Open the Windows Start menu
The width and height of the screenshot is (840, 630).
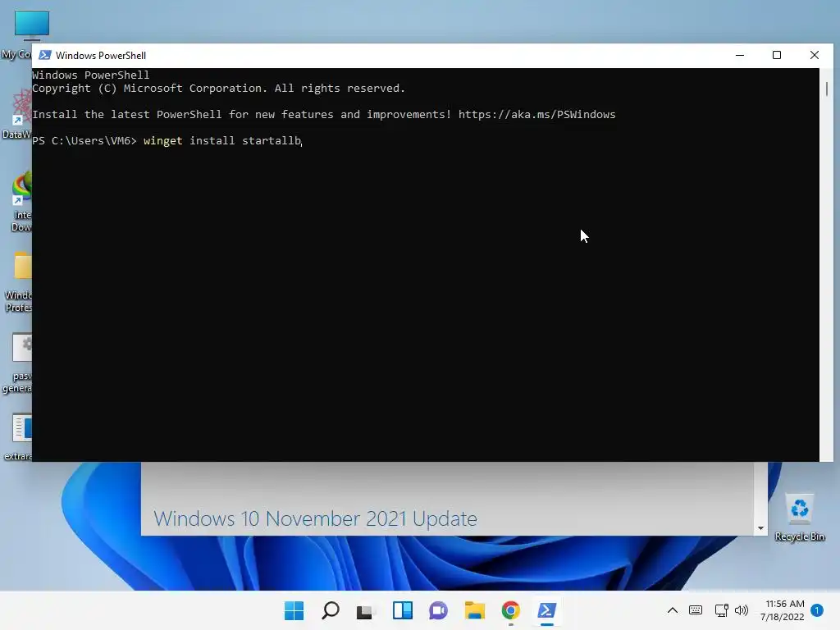click(x=294, y=610)
